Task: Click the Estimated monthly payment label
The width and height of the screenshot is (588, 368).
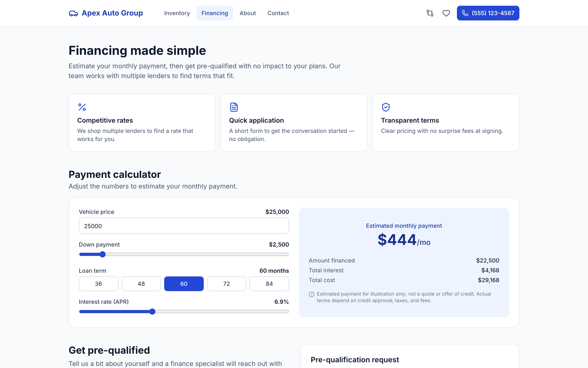Action: (x=404, y=226)
